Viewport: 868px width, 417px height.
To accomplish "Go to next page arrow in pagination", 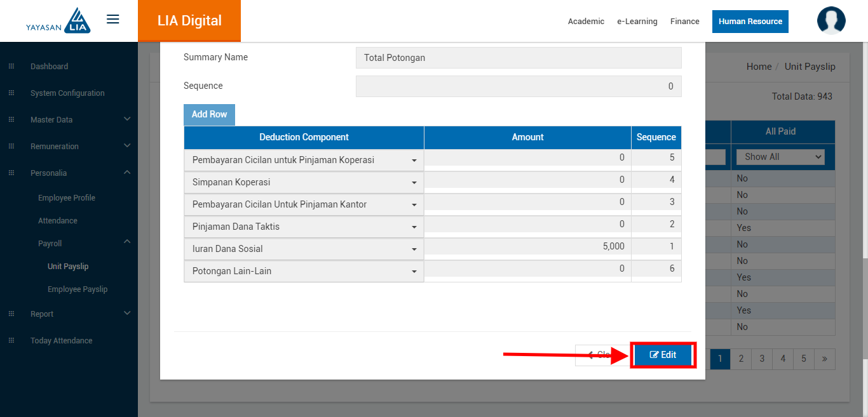I will click(x=824, y=359).
